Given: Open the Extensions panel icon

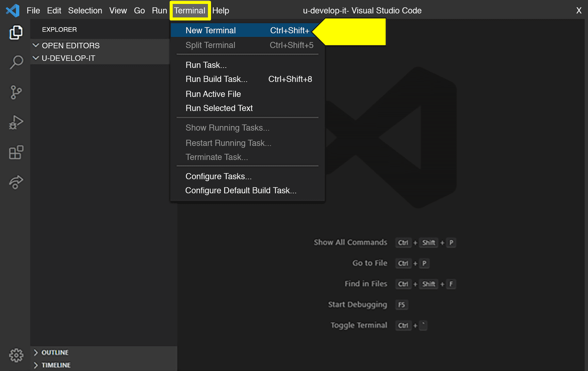Looking at the screenshot, I should (x=16, y=152).
